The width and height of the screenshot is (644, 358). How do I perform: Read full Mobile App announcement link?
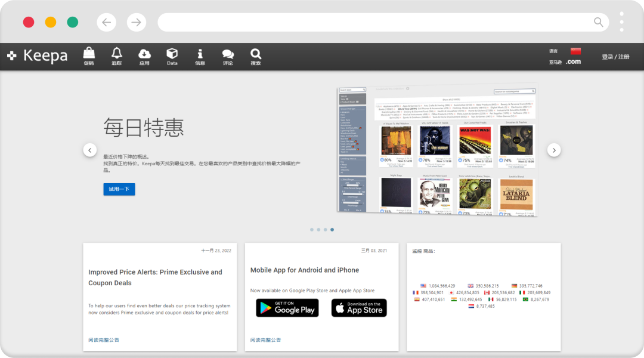265,340
